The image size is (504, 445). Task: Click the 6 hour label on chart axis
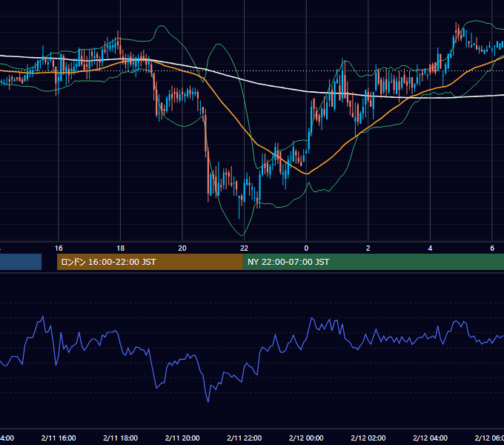tap(492, 248)
